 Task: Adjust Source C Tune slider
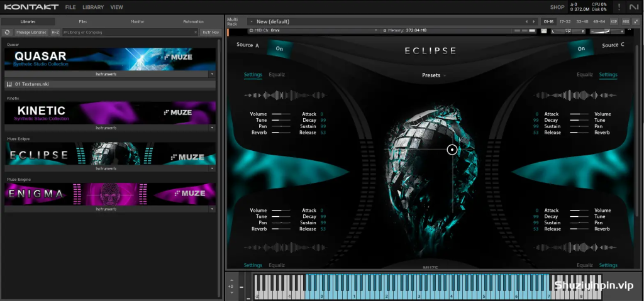point(579,120)
